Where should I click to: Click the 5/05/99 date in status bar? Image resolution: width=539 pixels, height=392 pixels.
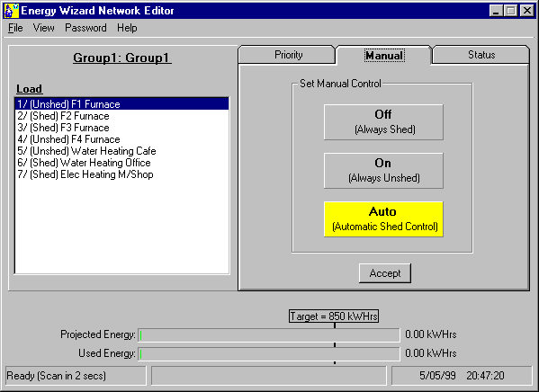point(437,376)
